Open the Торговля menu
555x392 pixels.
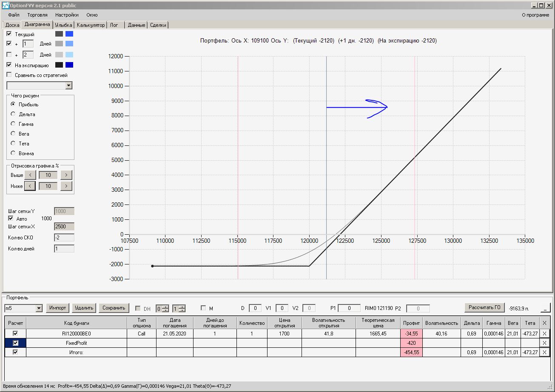pos(37,15)
